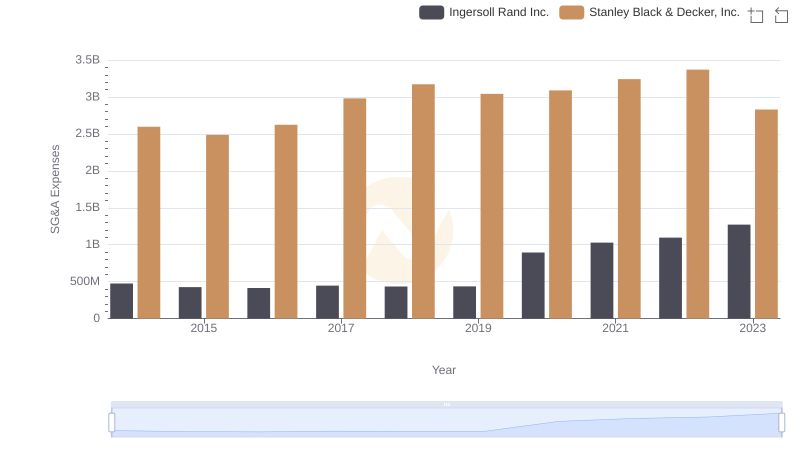Viewport: 800px width, 461px height.
Task: Click the Ingersoll Rand bar for 2021
Action: coord(602,280)
